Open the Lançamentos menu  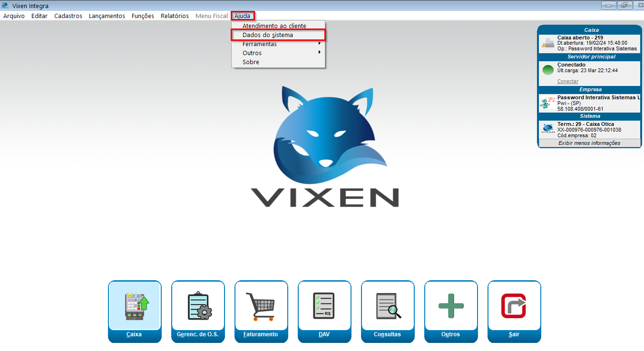point(107,16)
